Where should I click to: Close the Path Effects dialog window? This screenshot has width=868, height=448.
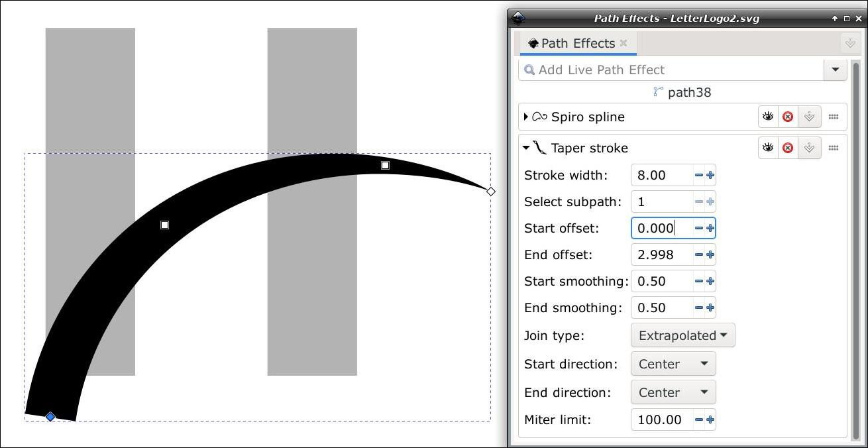857,19
